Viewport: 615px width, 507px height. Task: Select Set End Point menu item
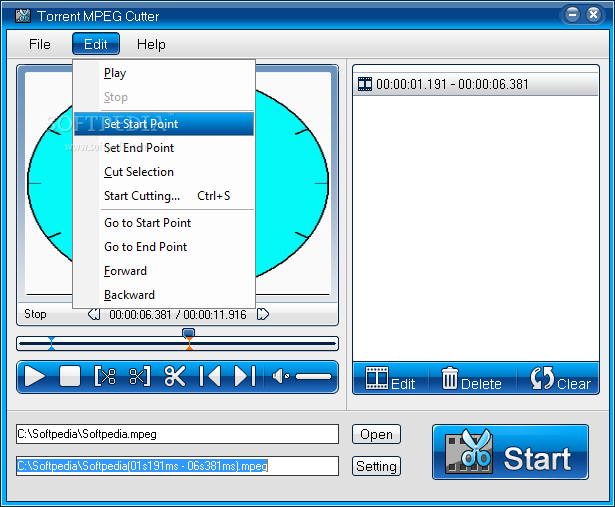164,148
